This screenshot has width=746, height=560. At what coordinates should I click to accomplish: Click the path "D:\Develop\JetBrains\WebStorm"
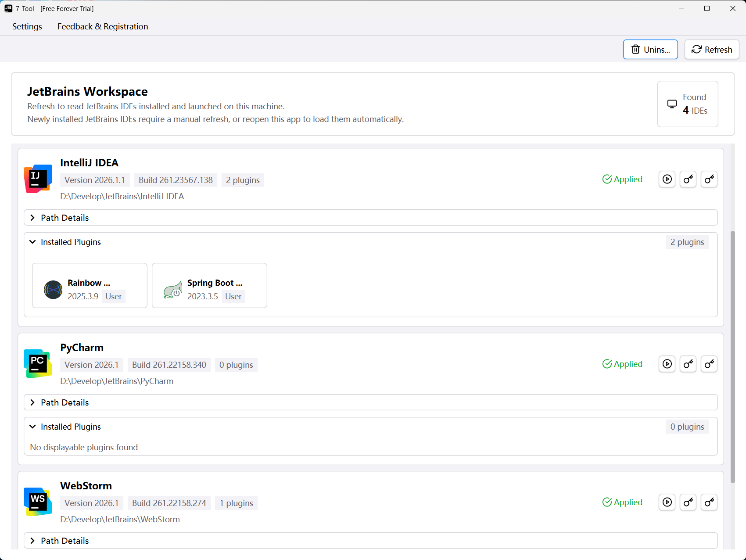tap(120, 519)
